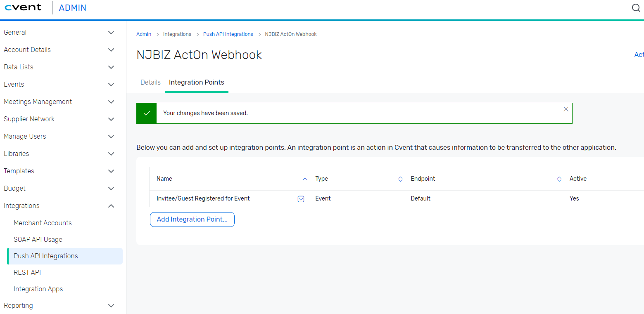Click the Cvent logo

[23, 7]
